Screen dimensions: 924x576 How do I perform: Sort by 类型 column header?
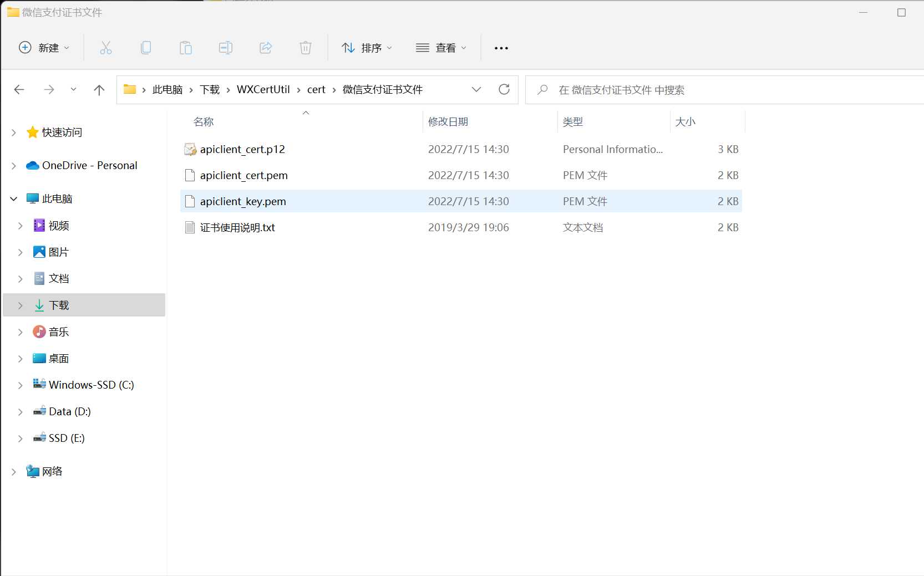tap(614, 121)
